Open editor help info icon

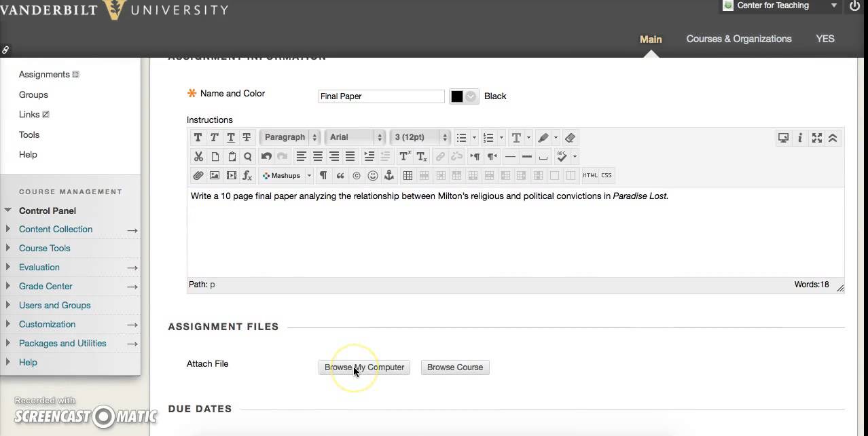coord(800,137)
